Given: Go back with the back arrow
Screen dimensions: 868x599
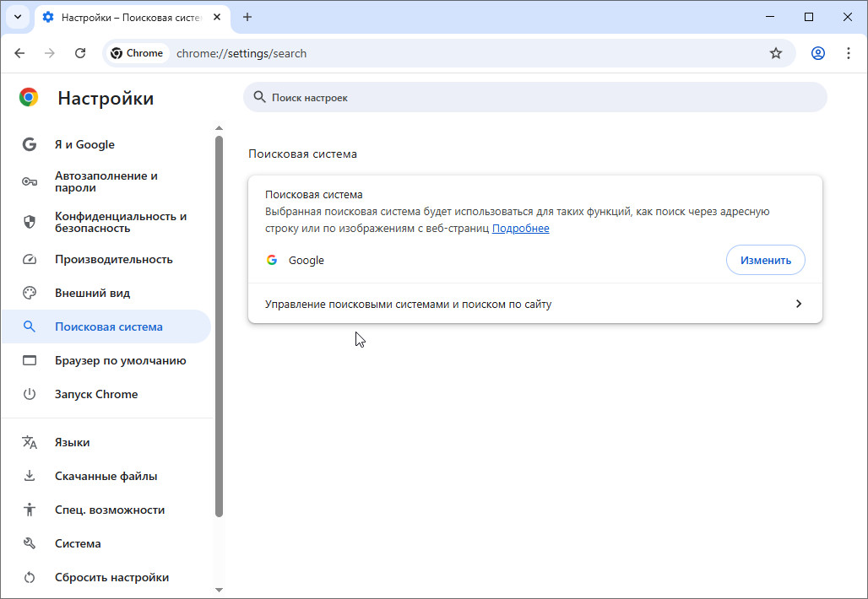Looking at the screenshot, I should pos(19,53).
